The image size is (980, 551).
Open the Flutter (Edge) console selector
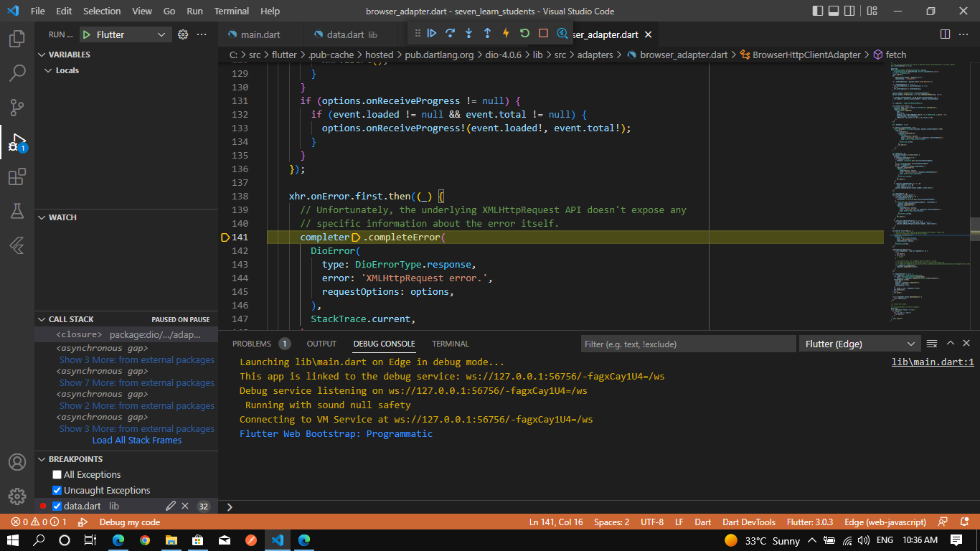pyautogui.click(x=860, y=344)
